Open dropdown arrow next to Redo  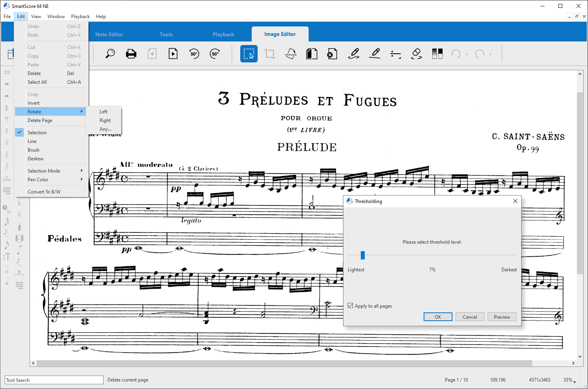490,54
